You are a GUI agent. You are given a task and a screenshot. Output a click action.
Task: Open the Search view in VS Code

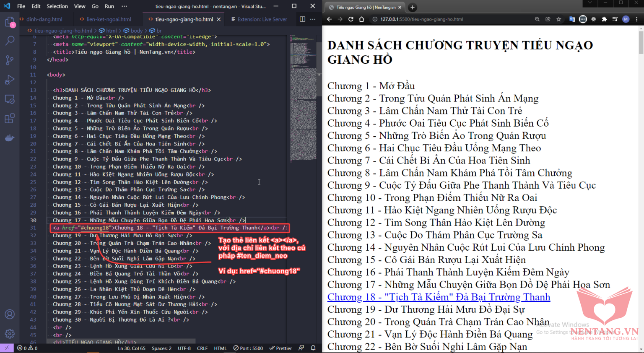(9, 41)
